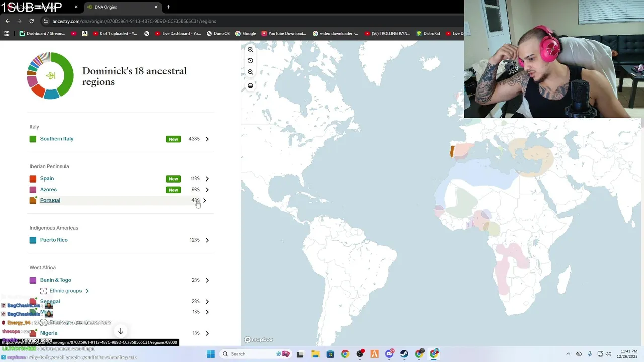Expand Azores region details
644x362 pixels.
[x=207, y=190]
